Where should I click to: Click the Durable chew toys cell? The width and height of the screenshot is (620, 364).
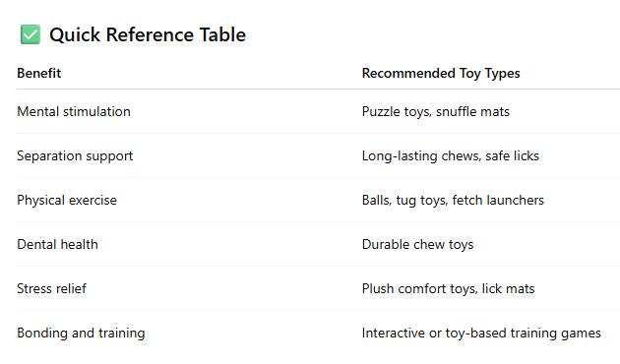417,244
